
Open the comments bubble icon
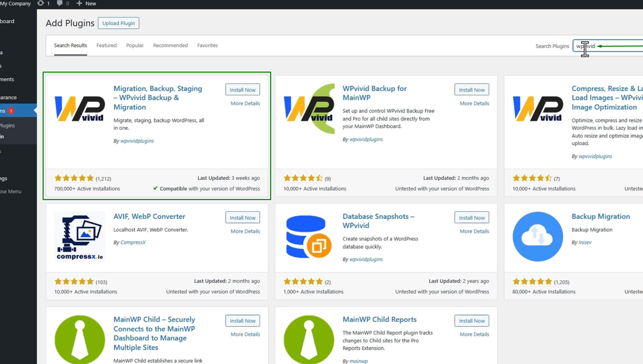coord(60,3)
